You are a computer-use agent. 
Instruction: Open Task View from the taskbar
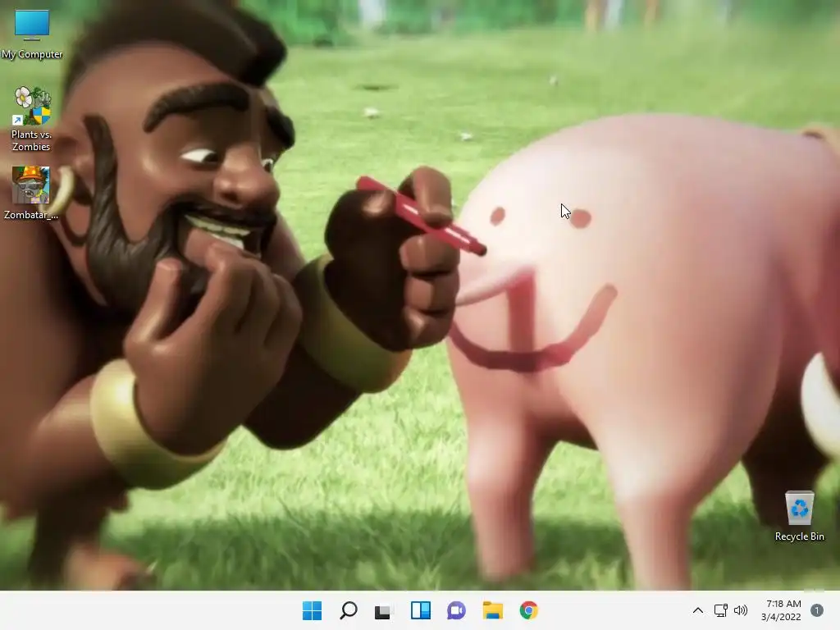tap(384, 610)
